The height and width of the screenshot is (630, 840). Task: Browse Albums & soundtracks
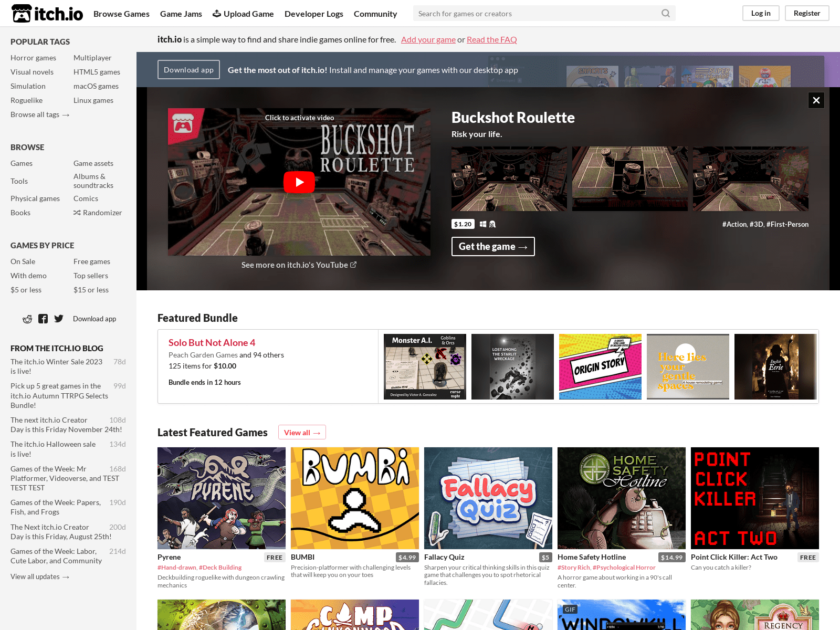[93, 181]
